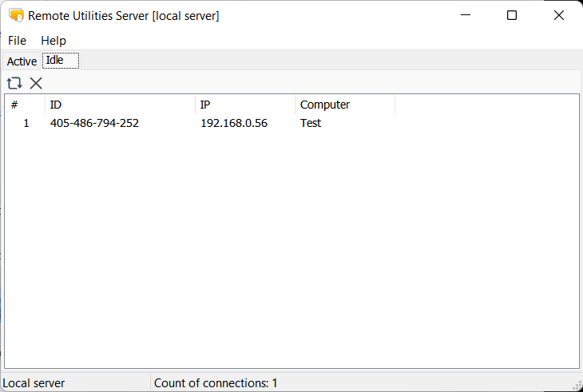583x392 pixels.
Task: Sort by the IP column header
Action: pos(245,105)
